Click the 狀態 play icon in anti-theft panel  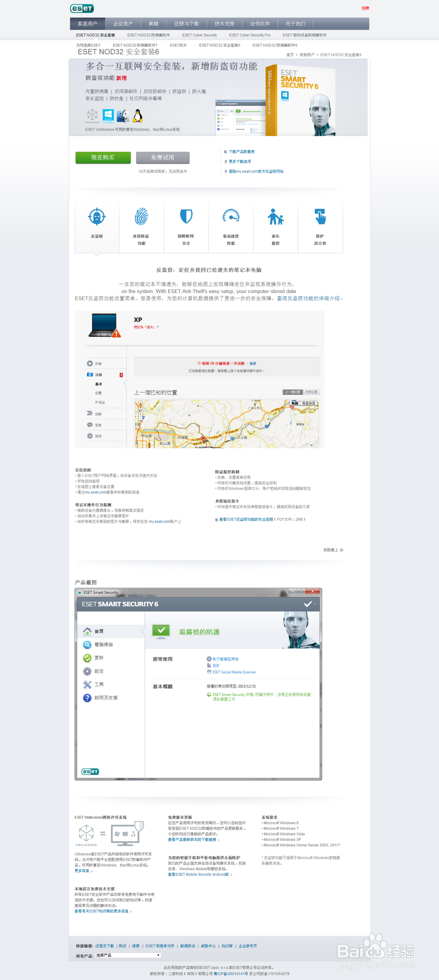pos(90,363)
